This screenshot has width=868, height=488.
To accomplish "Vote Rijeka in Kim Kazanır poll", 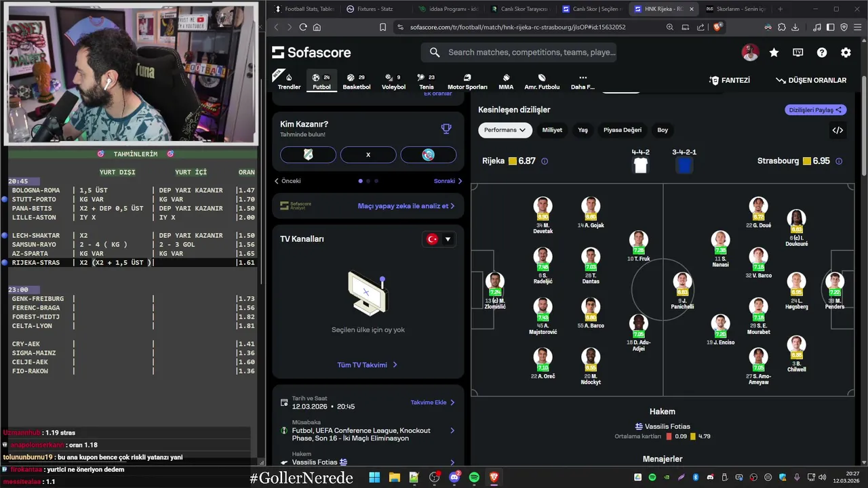I will [x=308, y=155].
